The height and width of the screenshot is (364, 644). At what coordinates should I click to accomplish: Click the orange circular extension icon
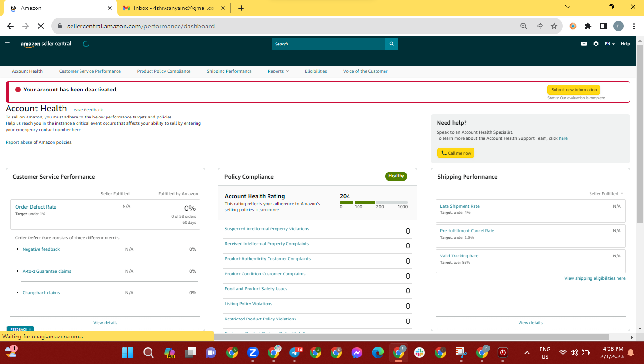(573, 26)
